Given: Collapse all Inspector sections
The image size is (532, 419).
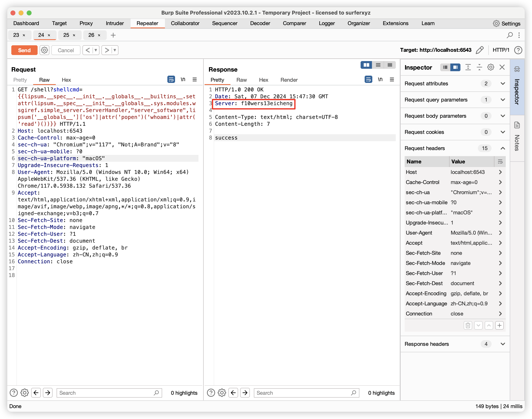Looking at the screenshot, I should coord(479,67).
